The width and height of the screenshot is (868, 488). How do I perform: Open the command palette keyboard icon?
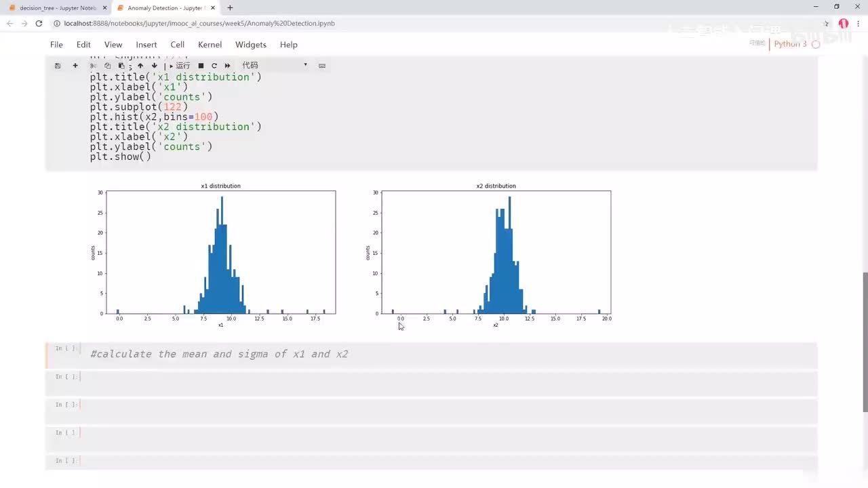coord(322,66)
